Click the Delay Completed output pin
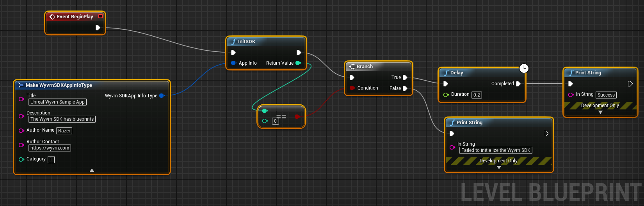This screenshot has height=206, width=644. click(x=518, y=84)
